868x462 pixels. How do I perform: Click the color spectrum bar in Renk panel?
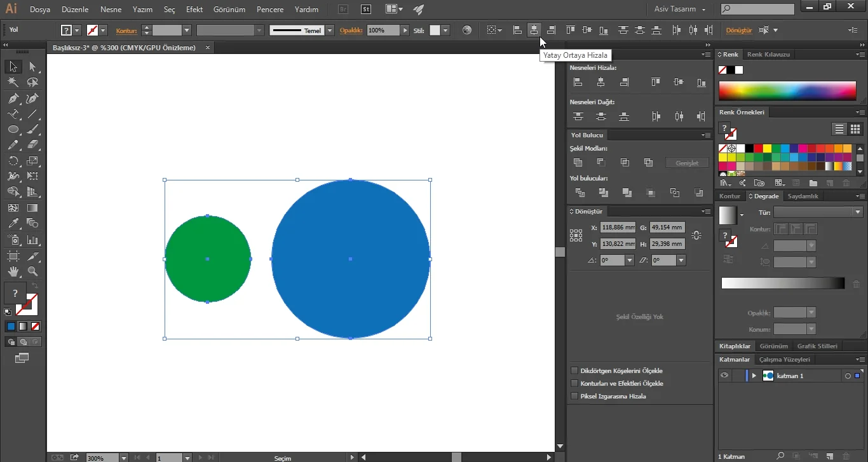point(787,91)
